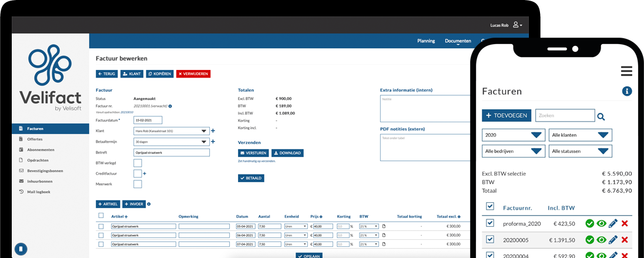
Task: Toggle select-all checkbox in article table header
Action: [101, 216]
